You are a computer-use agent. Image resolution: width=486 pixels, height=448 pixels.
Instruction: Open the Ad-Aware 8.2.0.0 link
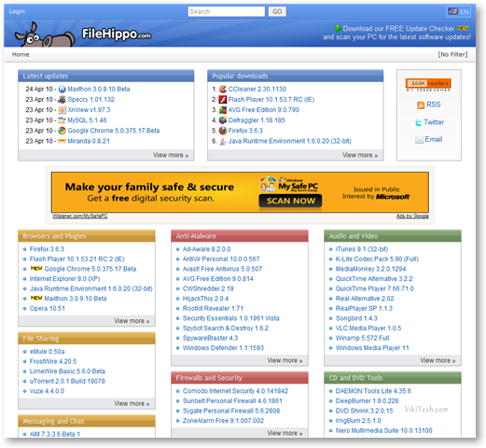(x=206, y=249)
